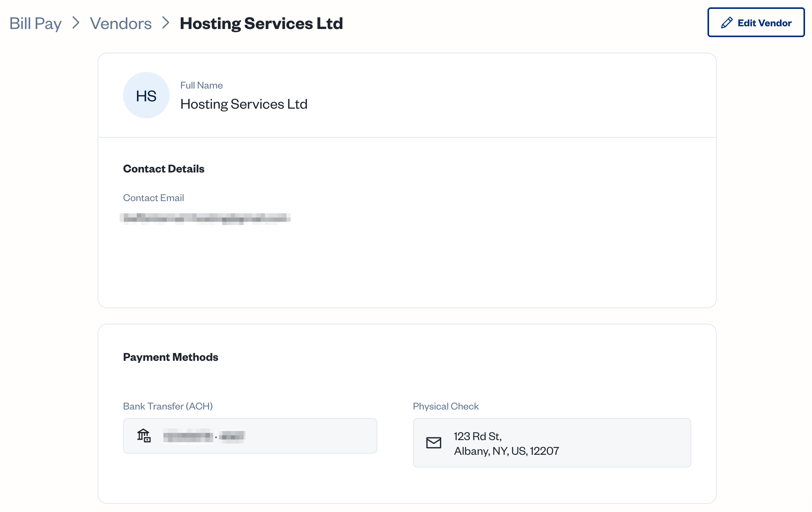Click chevron after the Vendors breadcrumb

(166, 23)
